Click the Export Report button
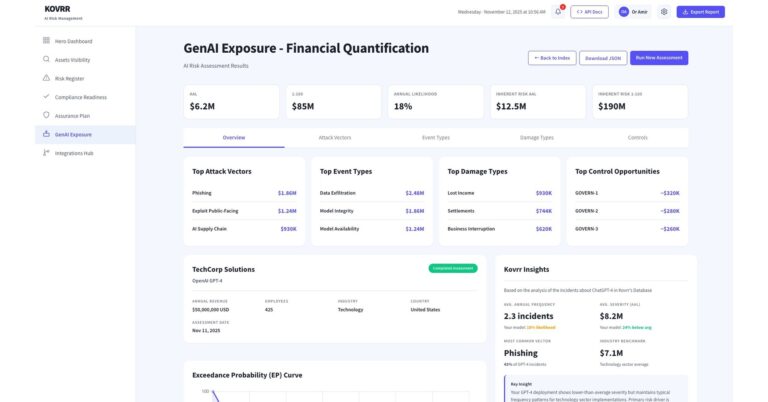This screenshot has height=402, width=768. coord(700,12)
